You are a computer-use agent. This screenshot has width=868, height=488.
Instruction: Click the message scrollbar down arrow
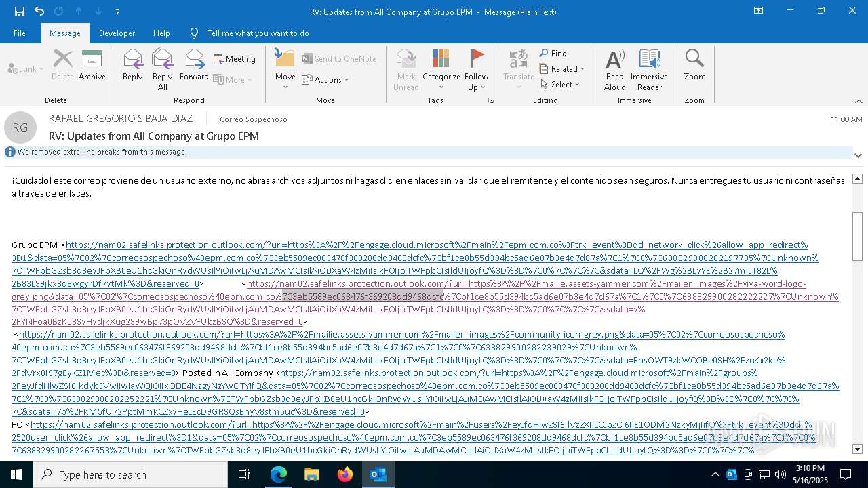pos(857,449)
